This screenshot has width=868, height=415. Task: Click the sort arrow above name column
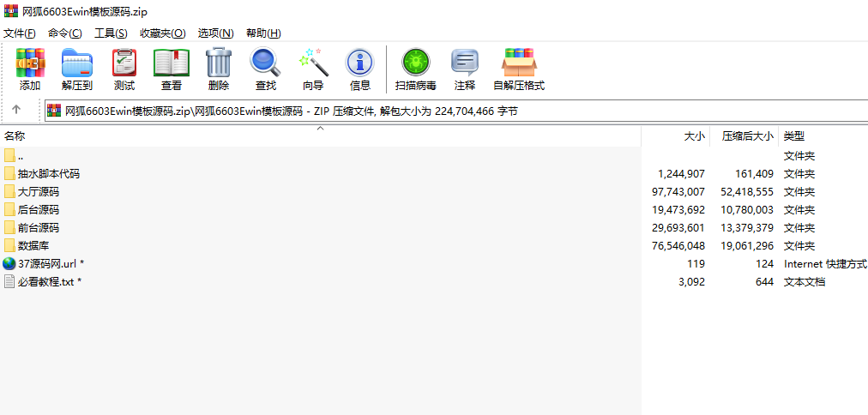click(320, 129)
